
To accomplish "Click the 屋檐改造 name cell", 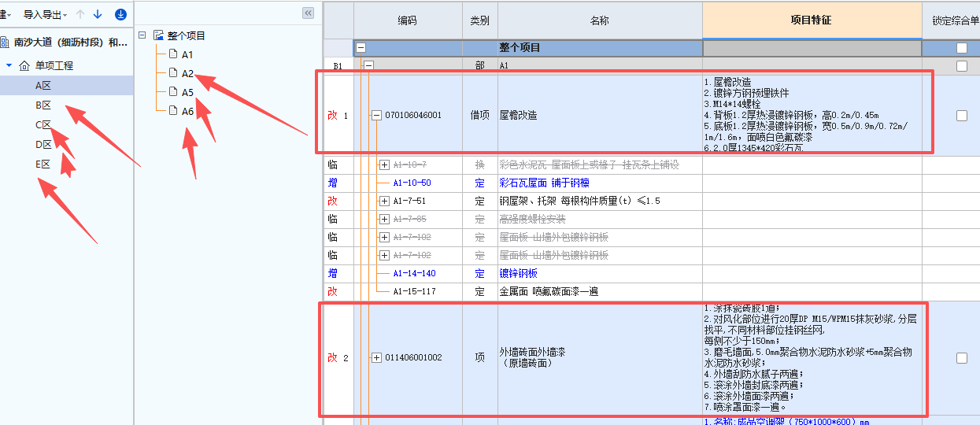I will [600, 115].
